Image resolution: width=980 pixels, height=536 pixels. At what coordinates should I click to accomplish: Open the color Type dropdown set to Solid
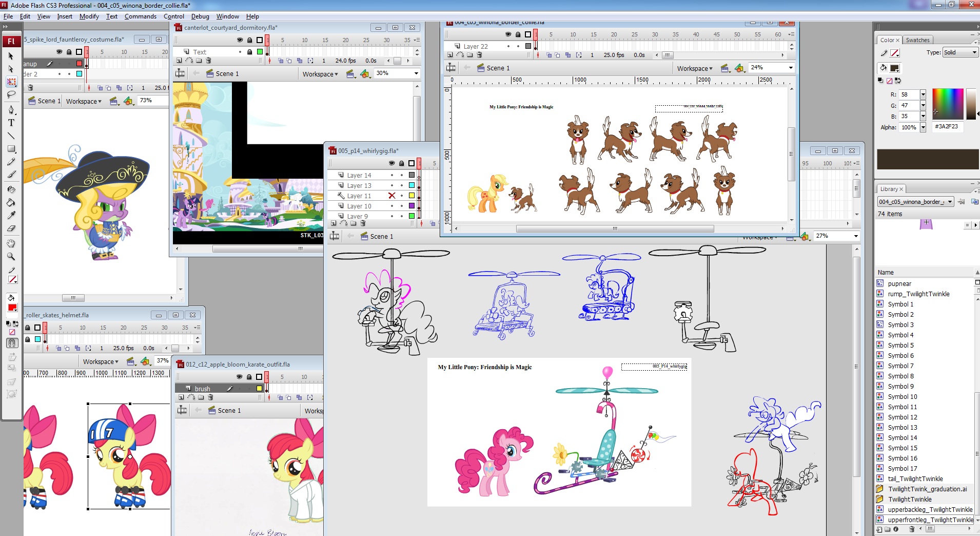960,52
